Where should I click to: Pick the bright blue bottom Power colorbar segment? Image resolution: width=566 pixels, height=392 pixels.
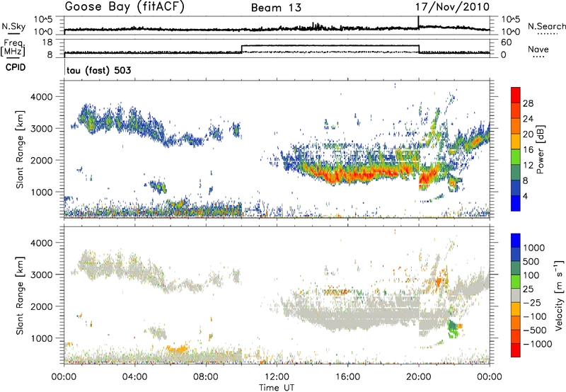click(516, 203)
